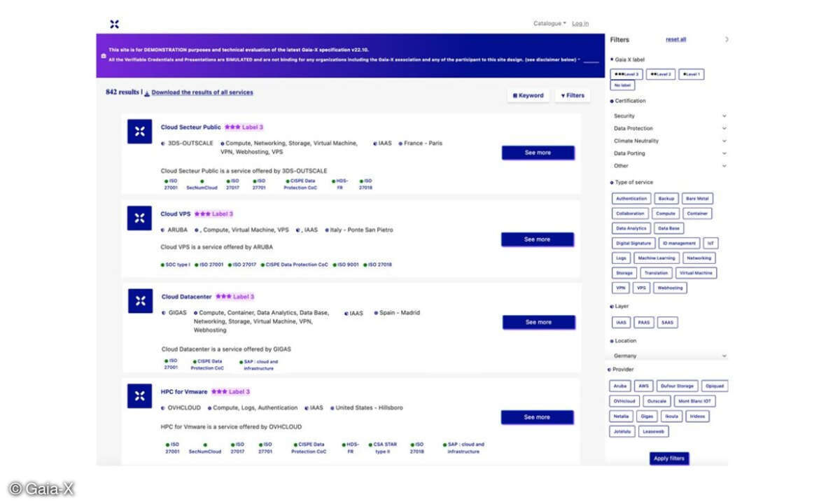The image size is (840, 504).
Task: Toggle the Authentication service type filter
Action: tap(632, 199)
